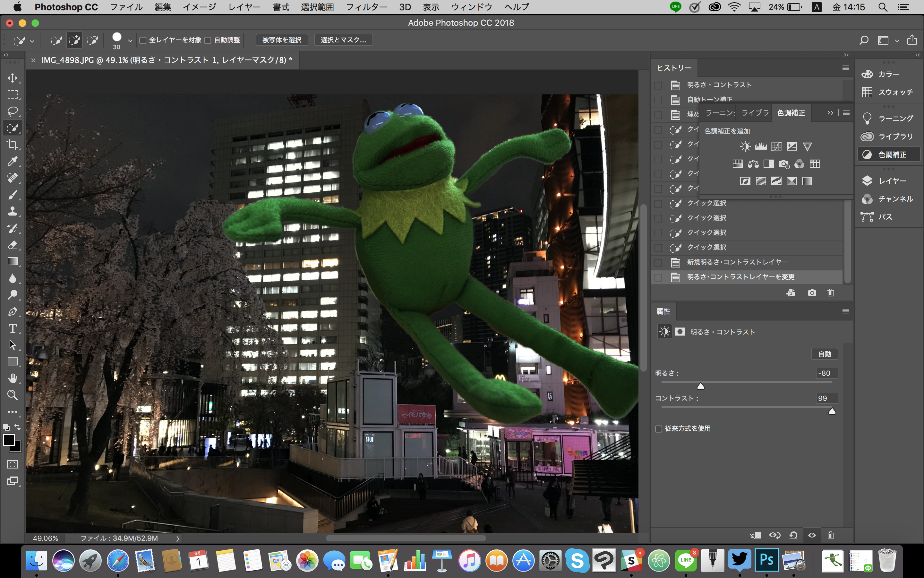Select the Gradient tool

tap(13, 261)
